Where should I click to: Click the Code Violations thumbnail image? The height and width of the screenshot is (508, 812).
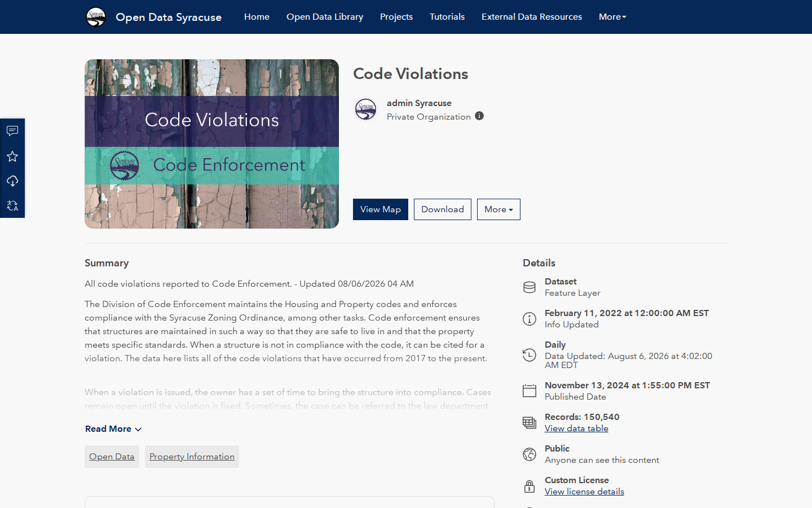[x=211, y=144]
